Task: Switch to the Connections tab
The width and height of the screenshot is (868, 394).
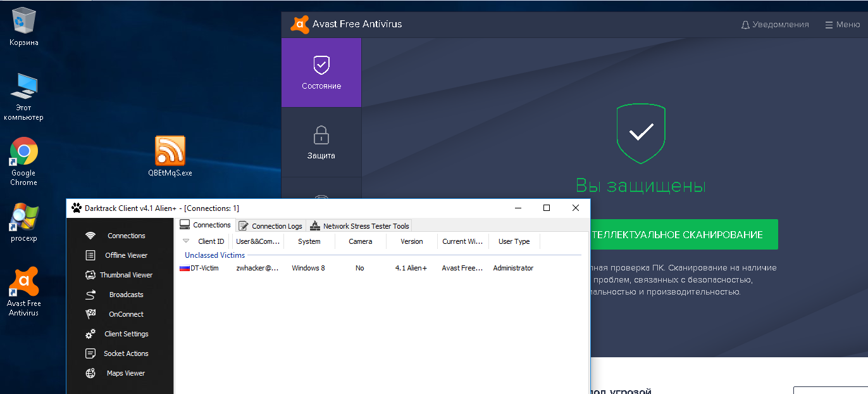Action: [x=205, y=225]
